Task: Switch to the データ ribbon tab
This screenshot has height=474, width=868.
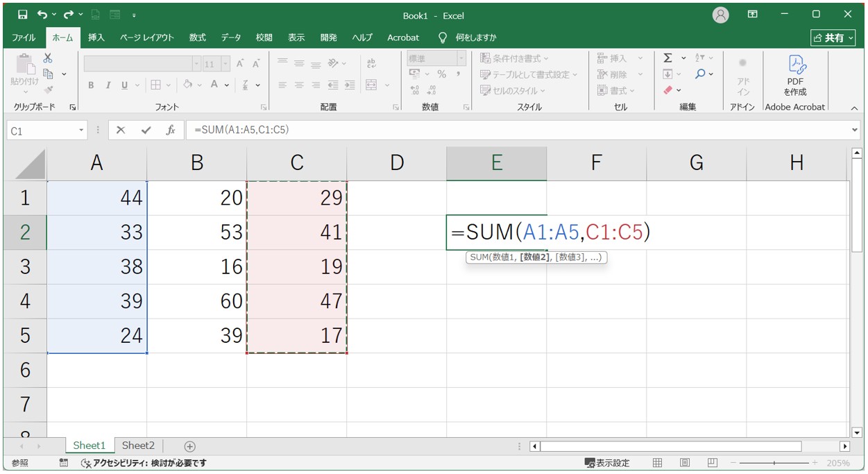Action: 231,37
